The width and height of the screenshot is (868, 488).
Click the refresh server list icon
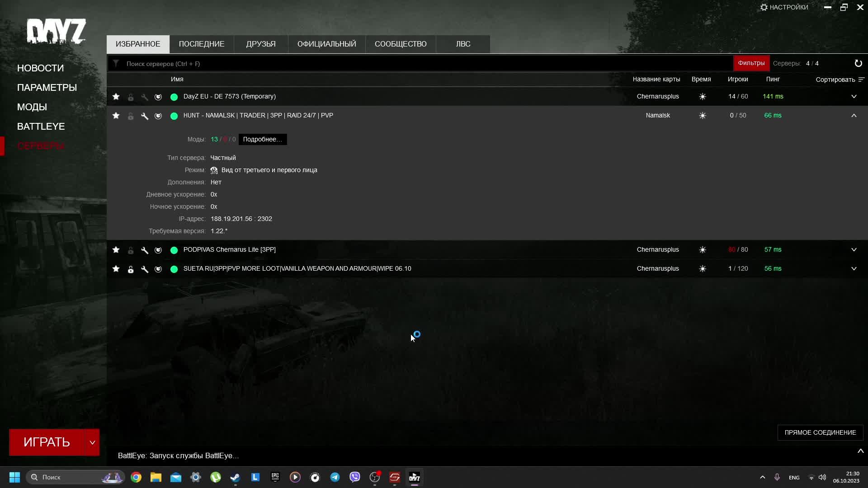click(x=858, y=63)
